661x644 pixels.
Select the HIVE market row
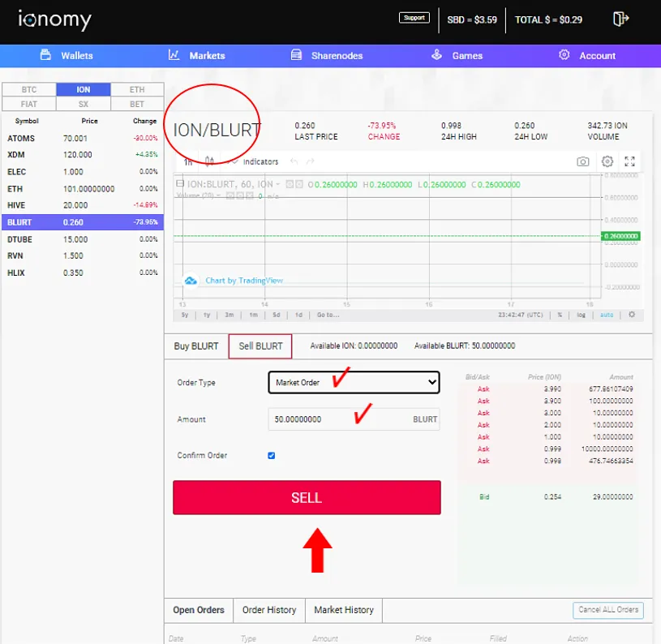coord(83,205)
